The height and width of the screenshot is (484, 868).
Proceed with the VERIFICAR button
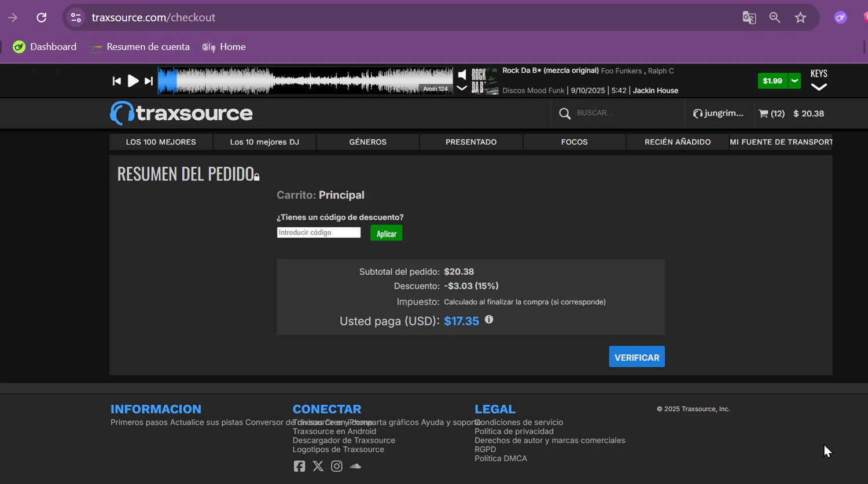click(637, 357)
